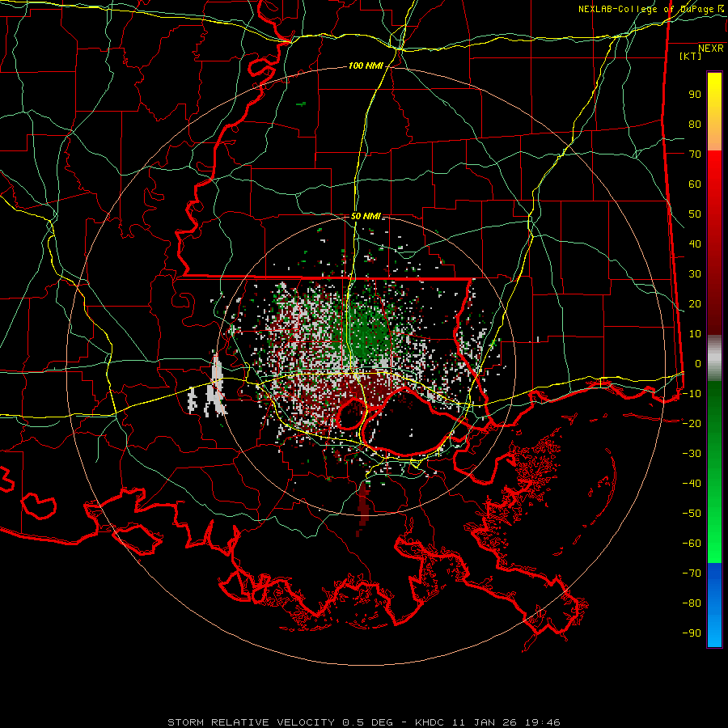The height and width of the screenshot is (728, 728).
Task: Click the dark red velocity spike south of radar
Action: coord(363,509)
